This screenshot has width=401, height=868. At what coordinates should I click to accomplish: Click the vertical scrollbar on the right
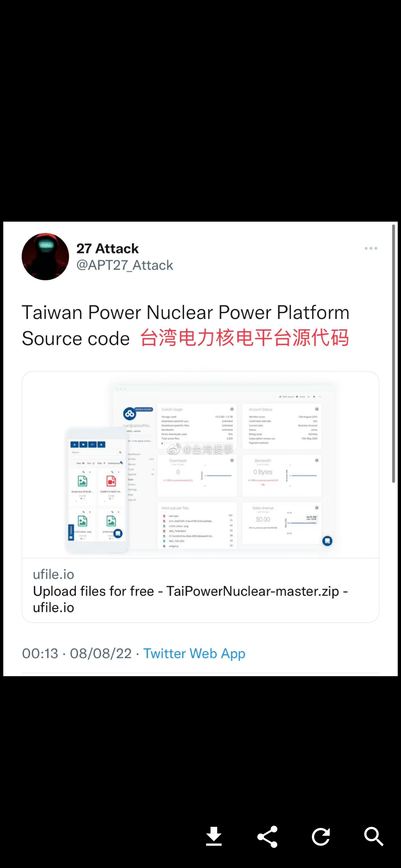[x=394, y=353]
